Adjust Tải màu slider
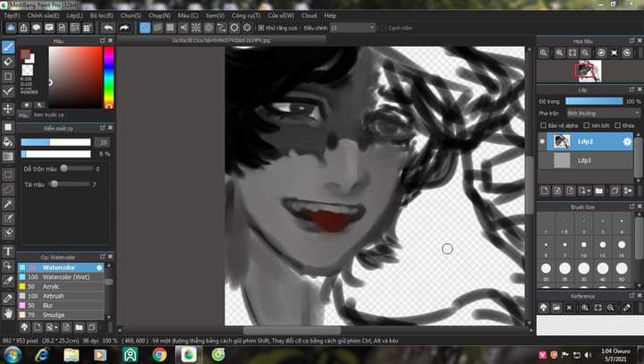Viewport: 644px width, 364px height. pyautogui.click(x=69, y=184)
